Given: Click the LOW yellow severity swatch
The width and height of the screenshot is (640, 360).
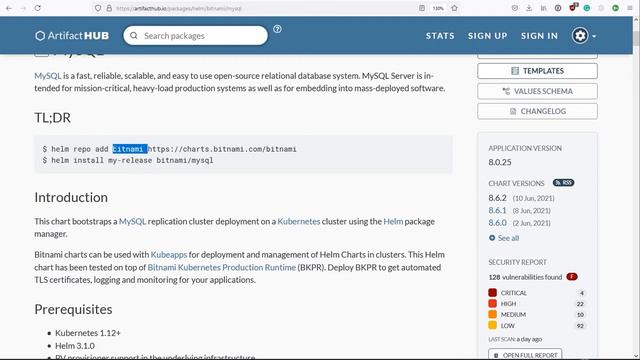Looking at the screenshot, I should coord(493,325).
